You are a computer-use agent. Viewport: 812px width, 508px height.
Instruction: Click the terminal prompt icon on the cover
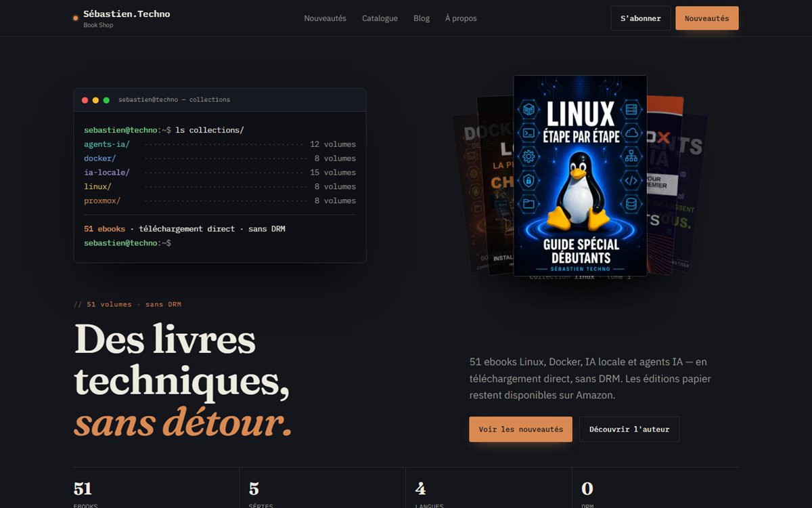(x=529, y=133)
